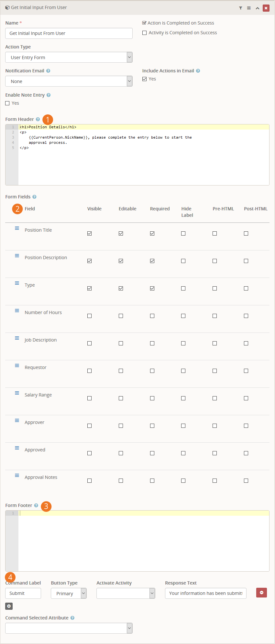Check Pre-HTML for Requestor field
Image resolution: width=275 pixels, height=644 pixels.
click(214, 371)
